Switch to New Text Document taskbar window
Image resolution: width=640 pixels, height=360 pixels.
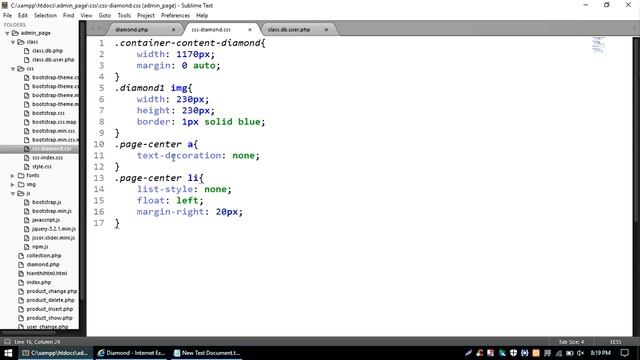tap(207, 353)
